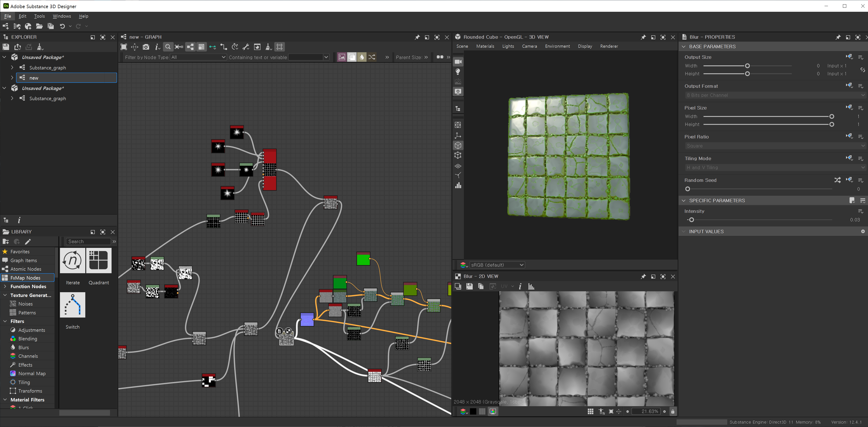Screen dimensions: 868x427
Task: Click the Undo arrow in main toolbar
Action: tap(62, 26)
